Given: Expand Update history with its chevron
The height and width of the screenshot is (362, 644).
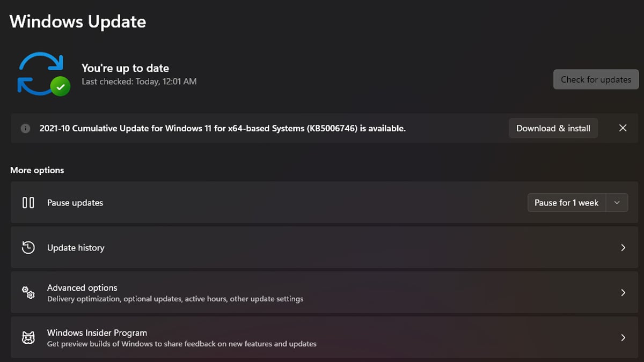Looking at the screenshot, I should coord(623,248).
